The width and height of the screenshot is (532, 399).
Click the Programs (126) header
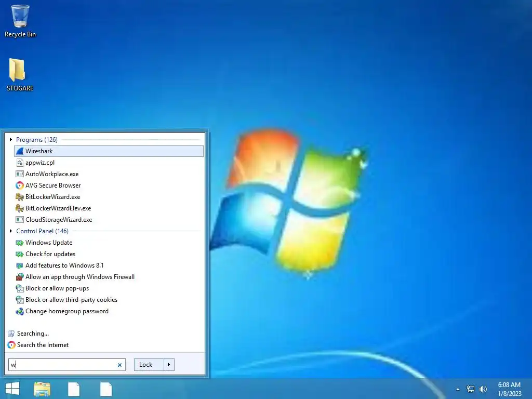tap(37, 139)
